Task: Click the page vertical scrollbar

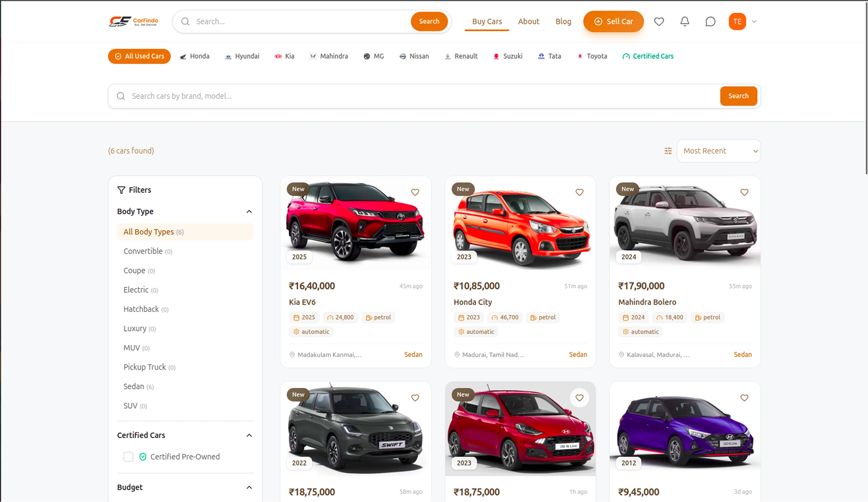Action: point(866,88)
